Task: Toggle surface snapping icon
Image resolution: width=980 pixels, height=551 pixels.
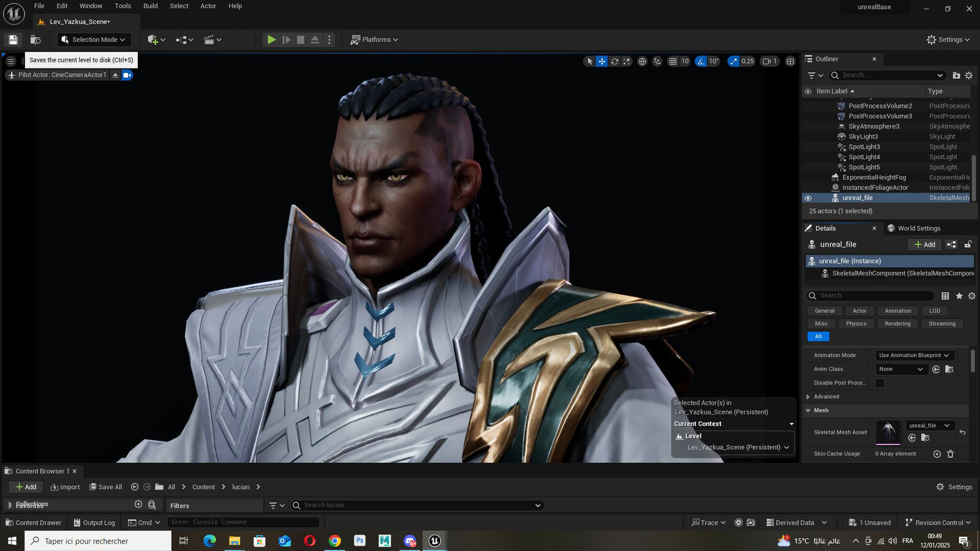Action: [657, 61]
